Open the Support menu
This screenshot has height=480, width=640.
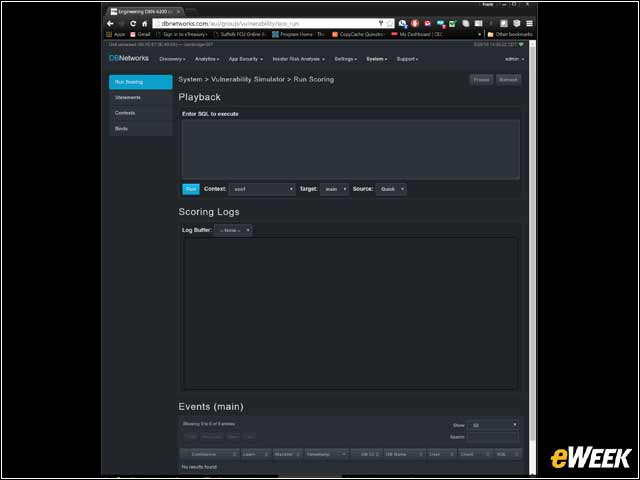point(407,59)
